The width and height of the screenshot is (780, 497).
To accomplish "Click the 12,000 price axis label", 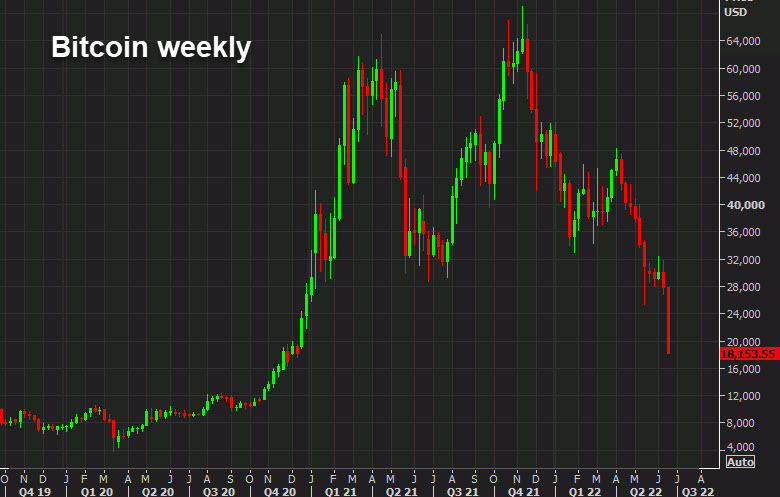I will (x=743, y=396).
